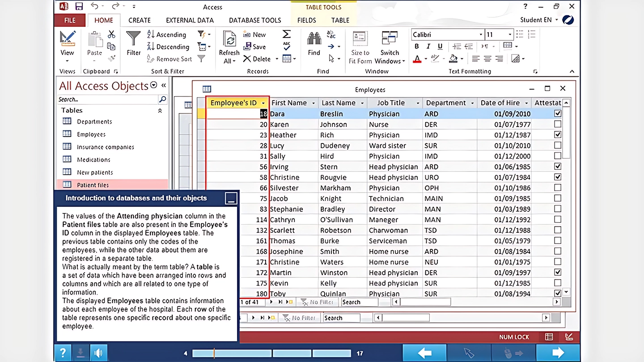Open Department column dropdown arrow
The height and width of the screenshot is (362, 644).
tap(472, 103)
